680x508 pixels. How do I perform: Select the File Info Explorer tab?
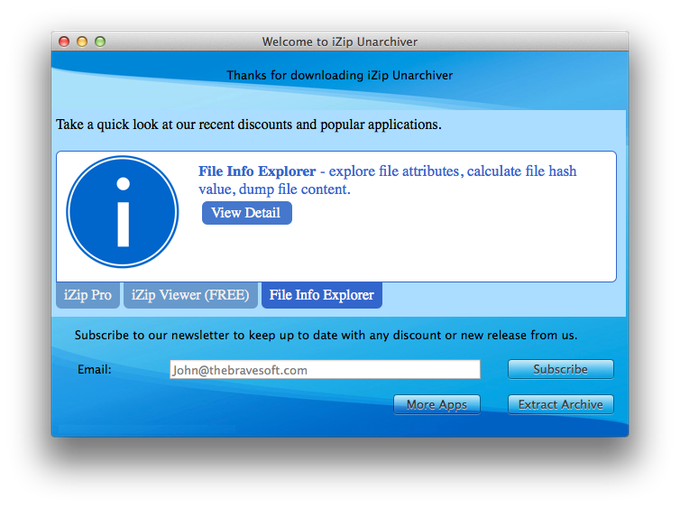321,295
